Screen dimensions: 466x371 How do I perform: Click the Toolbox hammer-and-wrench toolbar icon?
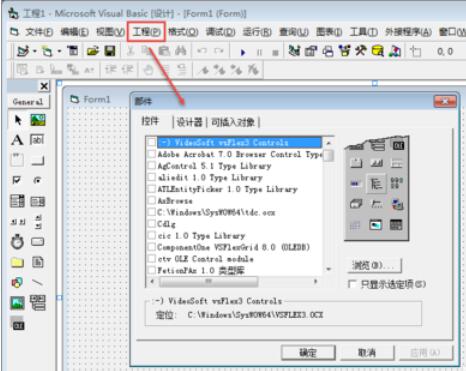point(361,51)
